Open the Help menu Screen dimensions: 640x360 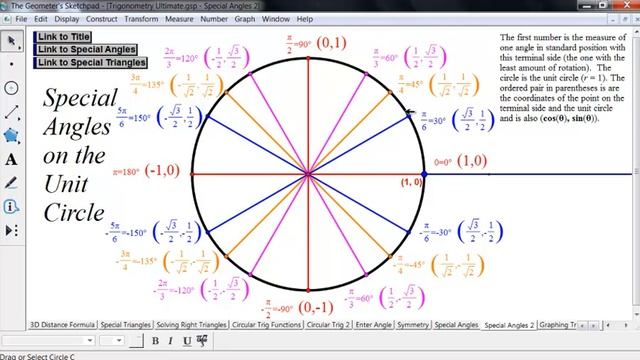pyautogui.click(x=304, y=19)
